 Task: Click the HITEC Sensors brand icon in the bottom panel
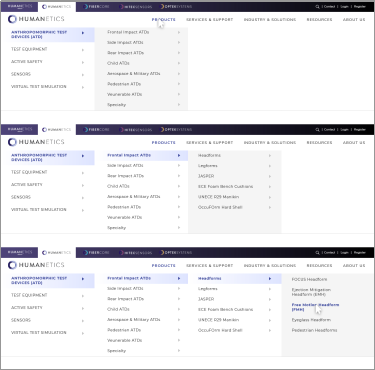click(x=122, y=253)
